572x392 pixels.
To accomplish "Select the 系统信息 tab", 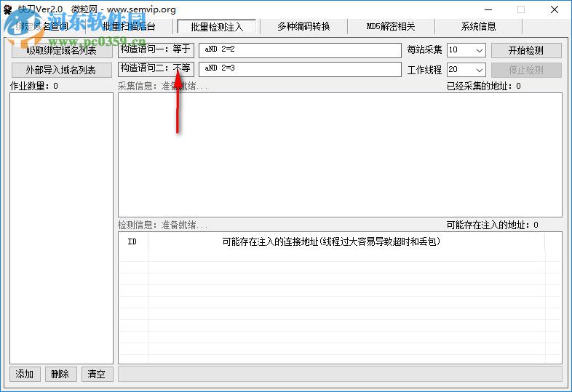I will pyautogui.click(x=478, y=27).
